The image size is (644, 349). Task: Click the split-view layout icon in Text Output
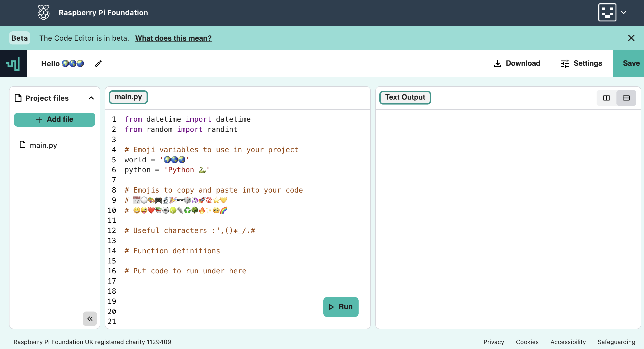click(607, 97)
